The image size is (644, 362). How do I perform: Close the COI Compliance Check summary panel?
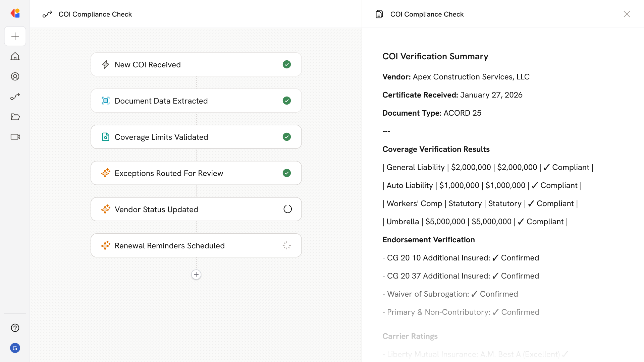(x=627, y=14)
